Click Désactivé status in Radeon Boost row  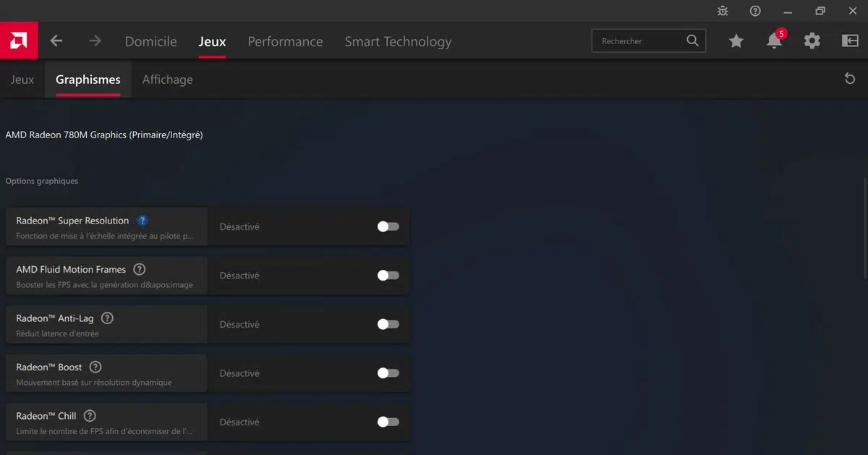[239, 373]
